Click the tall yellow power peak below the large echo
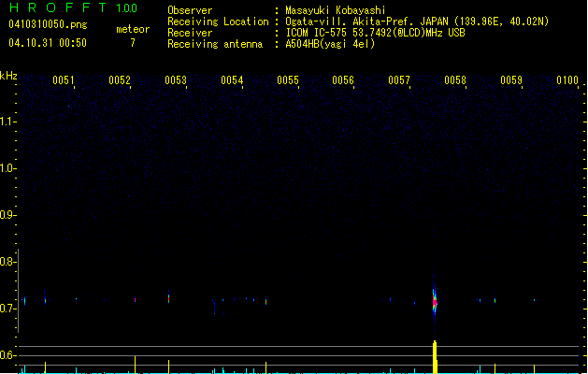 coord(435,357)
